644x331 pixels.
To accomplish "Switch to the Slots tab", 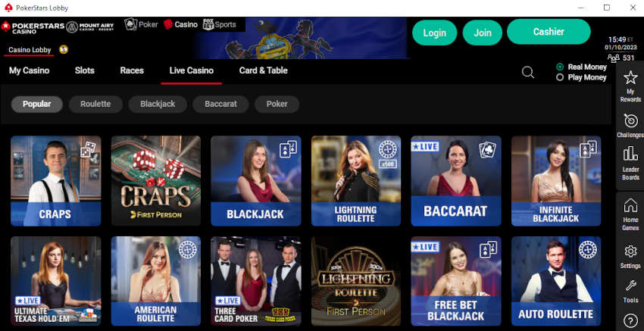I will (85, 70).
